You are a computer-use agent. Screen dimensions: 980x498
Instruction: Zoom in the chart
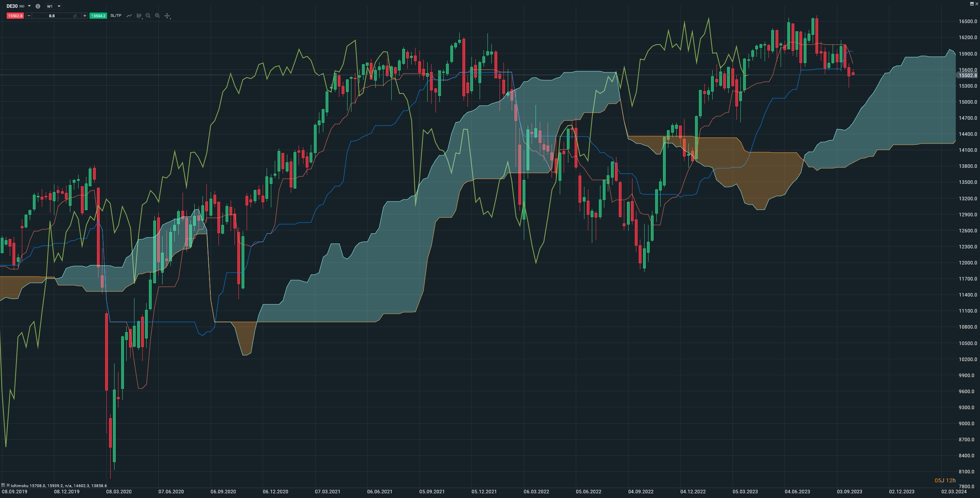[158, 16]
